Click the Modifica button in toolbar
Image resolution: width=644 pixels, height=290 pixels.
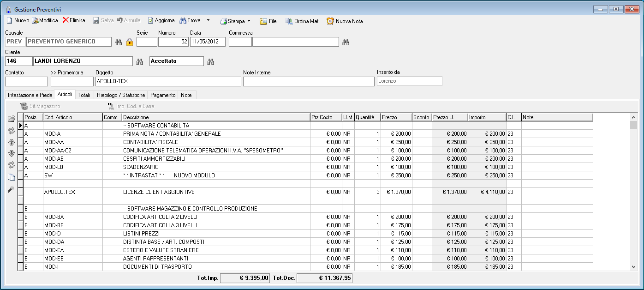[45, 20]
